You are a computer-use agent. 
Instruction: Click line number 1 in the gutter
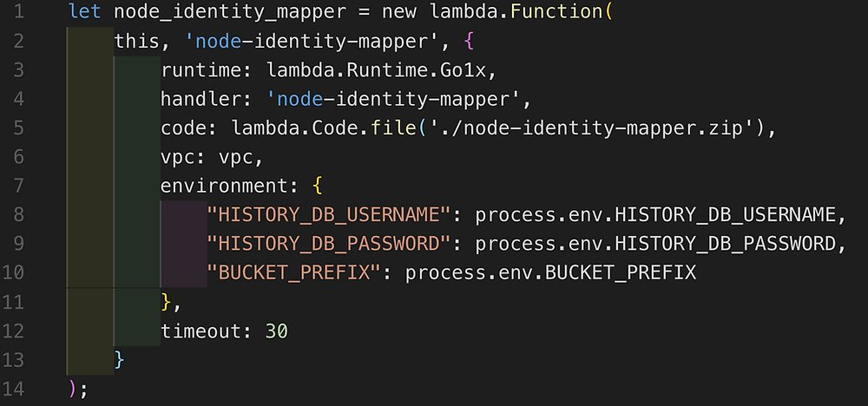(20, 12)
